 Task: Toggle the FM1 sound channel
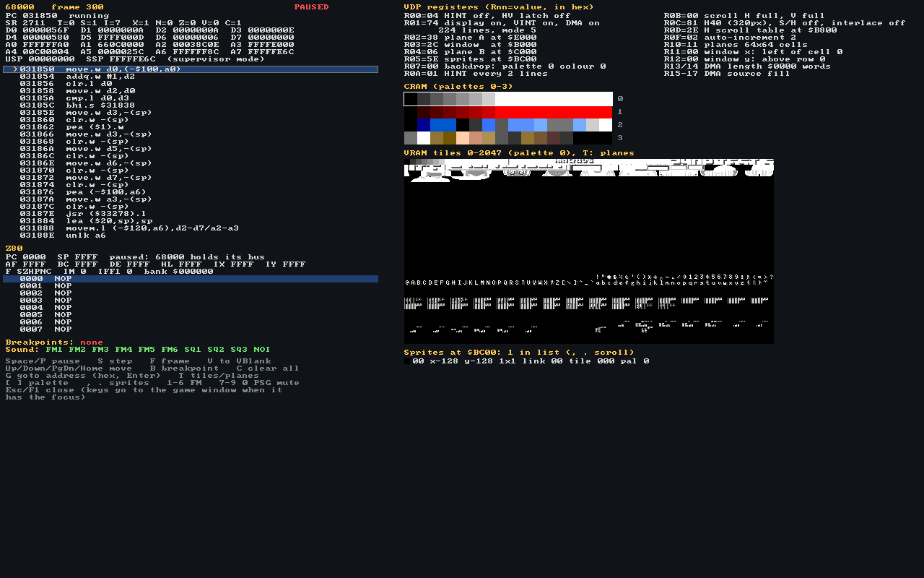point(54,350)
